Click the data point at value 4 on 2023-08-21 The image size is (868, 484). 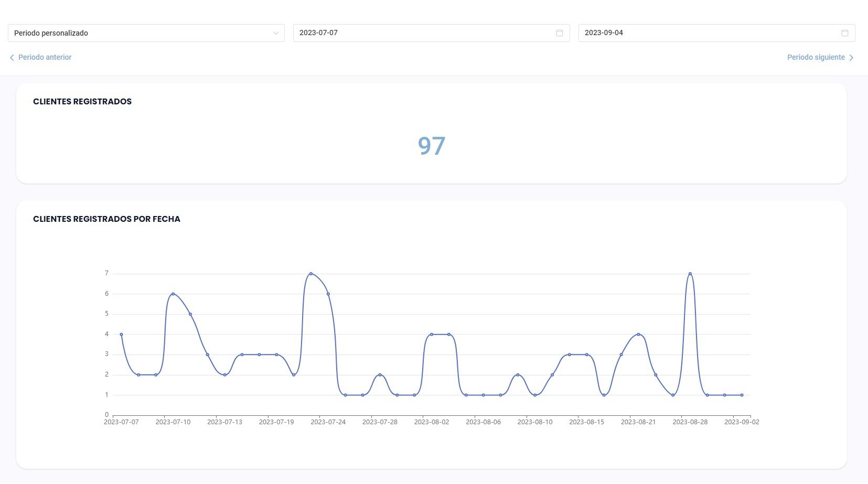click(x=638, y=334)
